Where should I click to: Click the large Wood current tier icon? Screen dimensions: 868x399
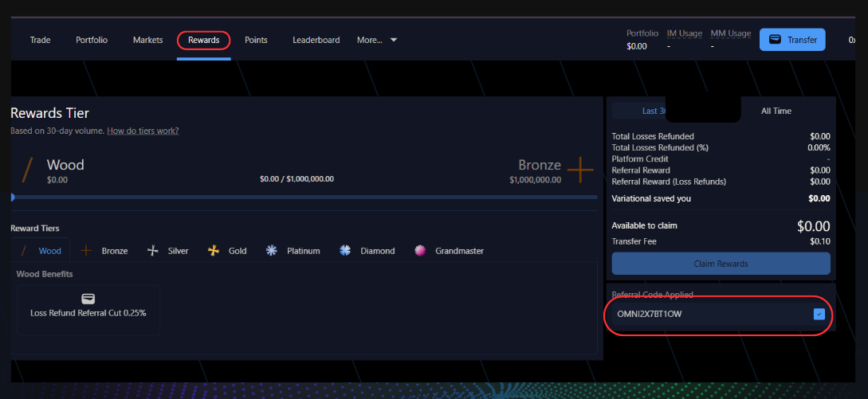27,170
